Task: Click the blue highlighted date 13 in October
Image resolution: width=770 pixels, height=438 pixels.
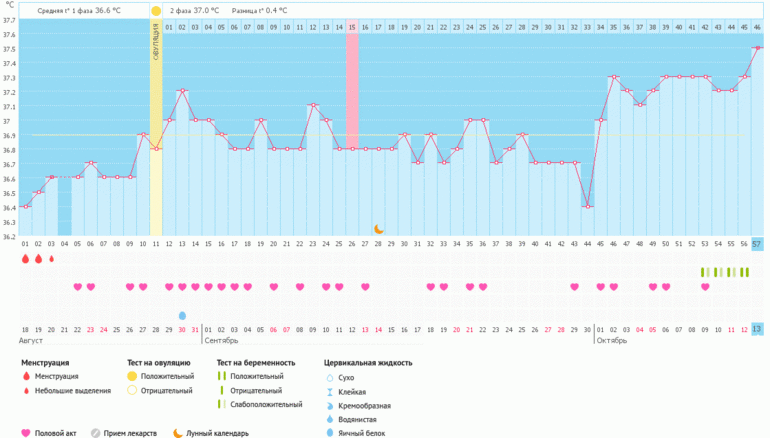Action: (757, 329)
